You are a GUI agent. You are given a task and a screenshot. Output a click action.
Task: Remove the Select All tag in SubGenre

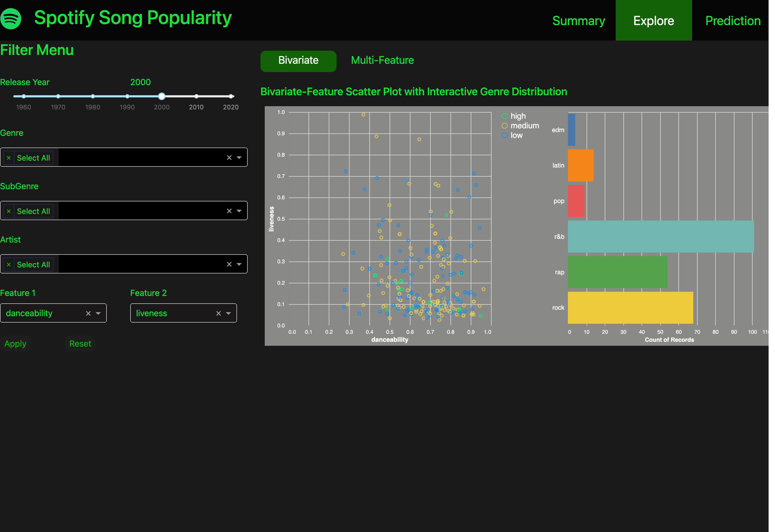[x=9, y=211]
